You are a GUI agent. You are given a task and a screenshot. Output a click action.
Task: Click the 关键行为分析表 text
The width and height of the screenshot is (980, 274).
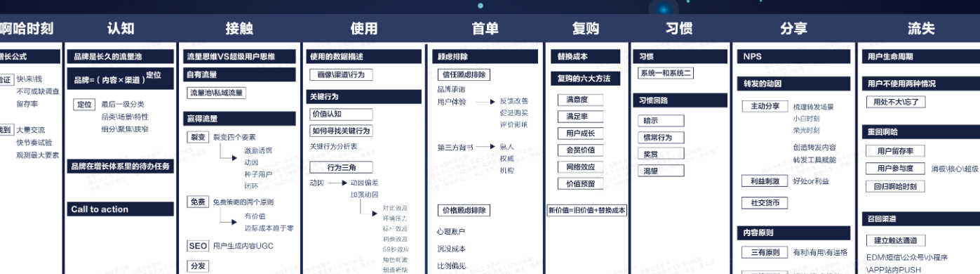[x=333, y=146]
